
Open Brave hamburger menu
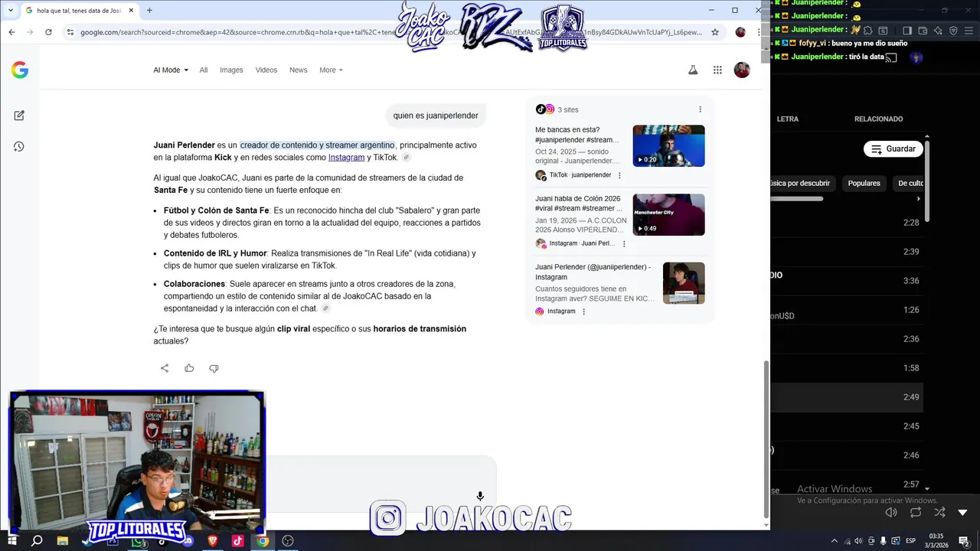pyautogui.click(x=969, y=31)
